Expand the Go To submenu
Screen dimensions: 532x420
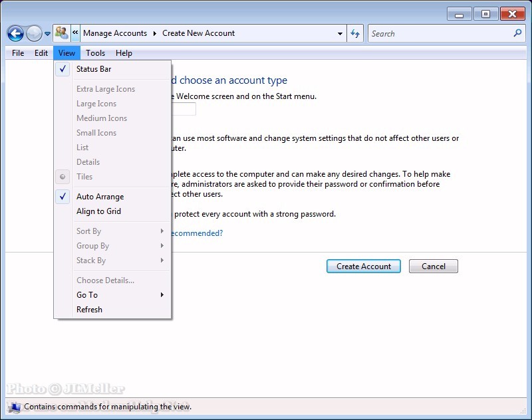112,295
